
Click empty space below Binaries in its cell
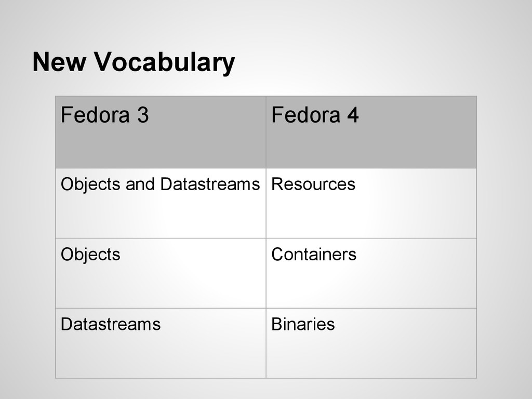[371, 356]
